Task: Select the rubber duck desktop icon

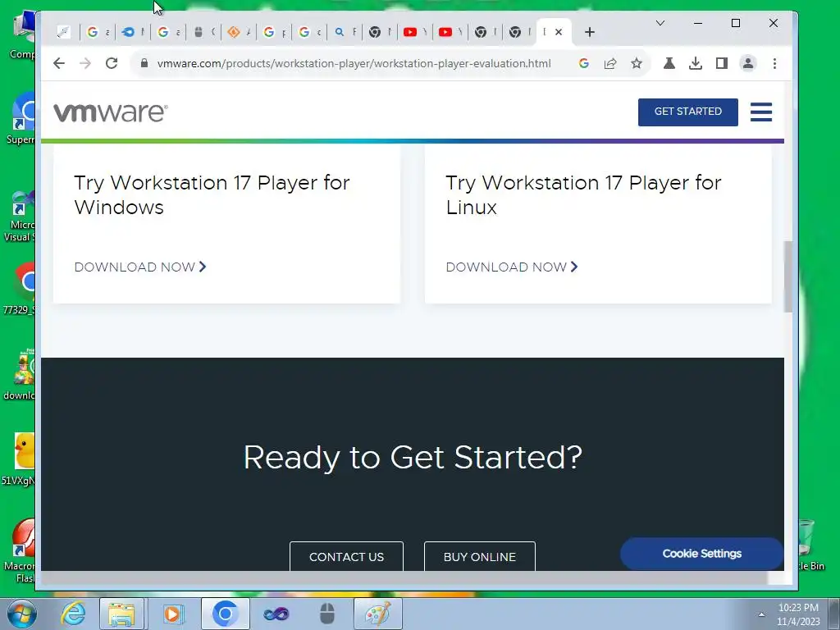Action: tap(21, 458)
